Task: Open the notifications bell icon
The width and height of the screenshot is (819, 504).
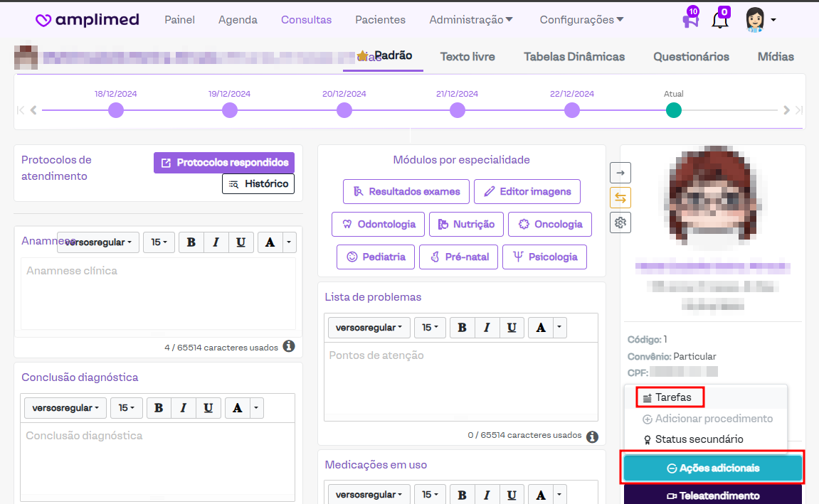Action: (x=719, y=19)
